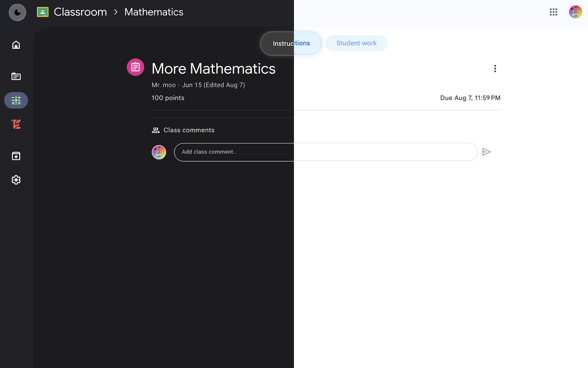Open the Google apps grid launcher

(553, 12)
